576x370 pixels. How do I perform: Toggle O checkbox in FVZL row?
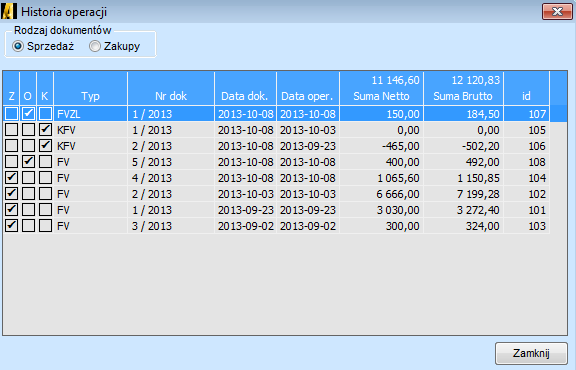pyautogui.click(x=28, y=114)
